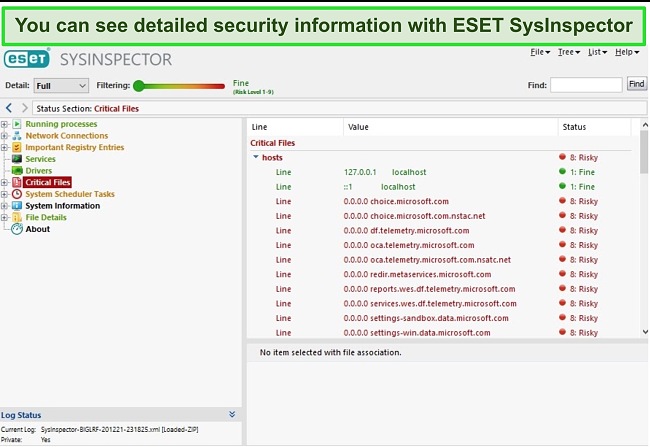Click the Drivers hardware icon
This screenshot has height=447, width=650.
pyautogui.click(x=17, y=170)
